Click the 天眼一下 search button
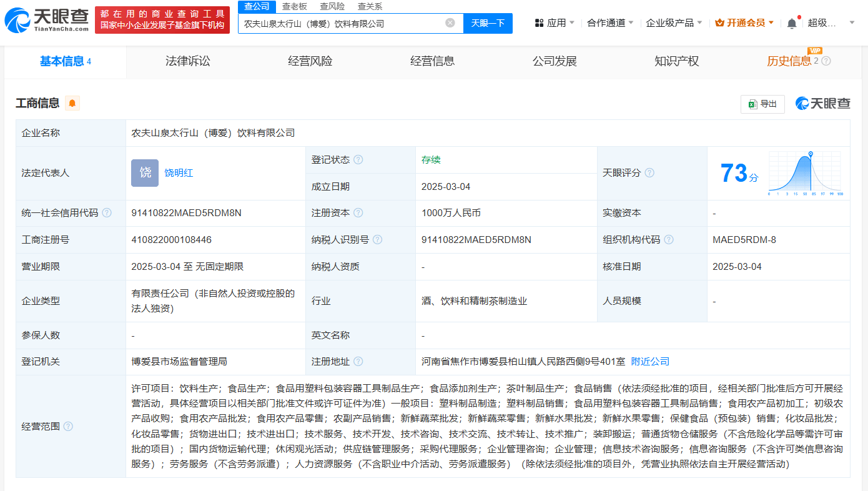Image resolution: width=868 pixels, height=491 pixels. click(x=488, y=23)
